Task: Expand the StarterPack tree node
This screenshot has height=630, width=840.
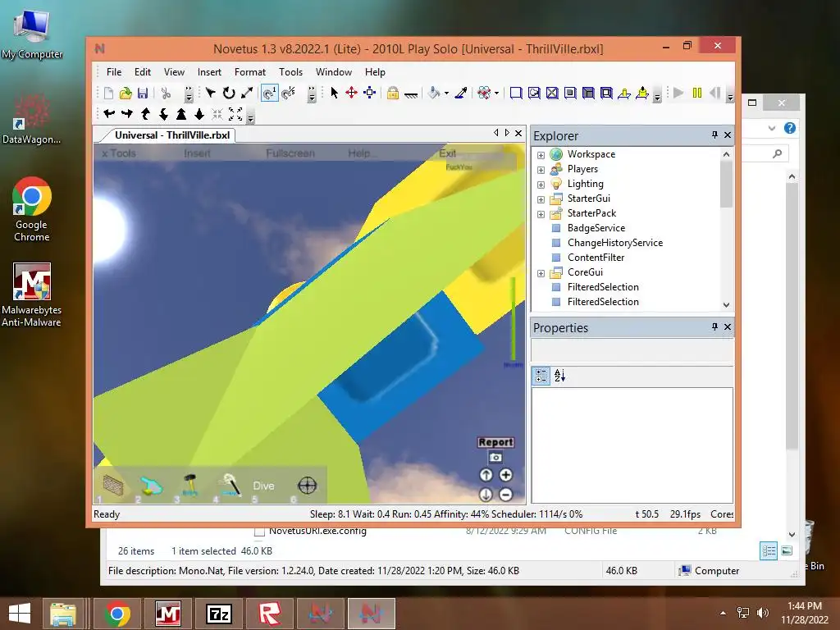Action: point(541,214)
